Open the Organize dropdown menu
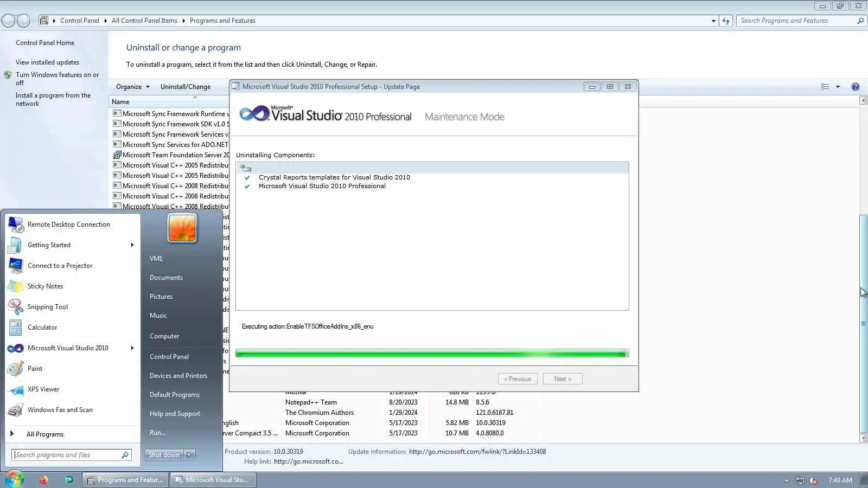Image resolution: width=868 pixels, height=488 pixels. click(x=132, y=87)
